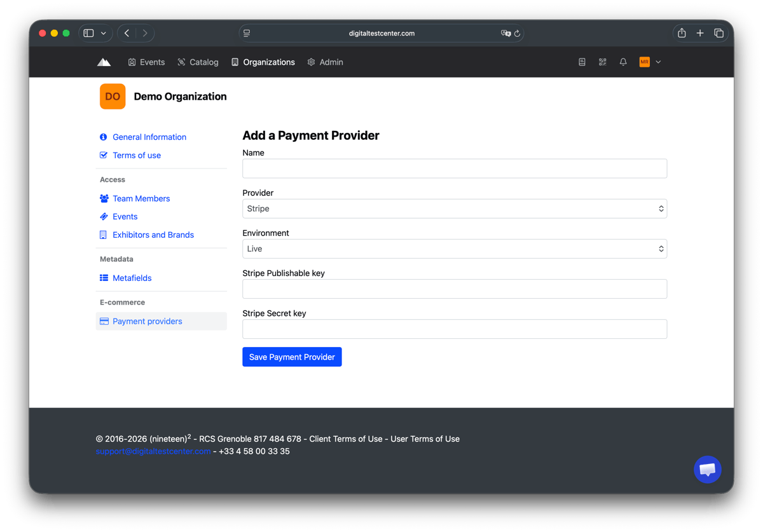
Task: Open the Admin section
Action: pyautogui.click(x=325, y=62)
